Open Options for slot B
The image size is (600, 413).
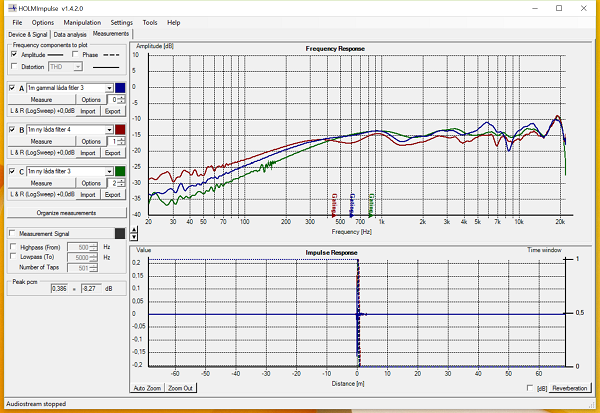coord(91,141)
